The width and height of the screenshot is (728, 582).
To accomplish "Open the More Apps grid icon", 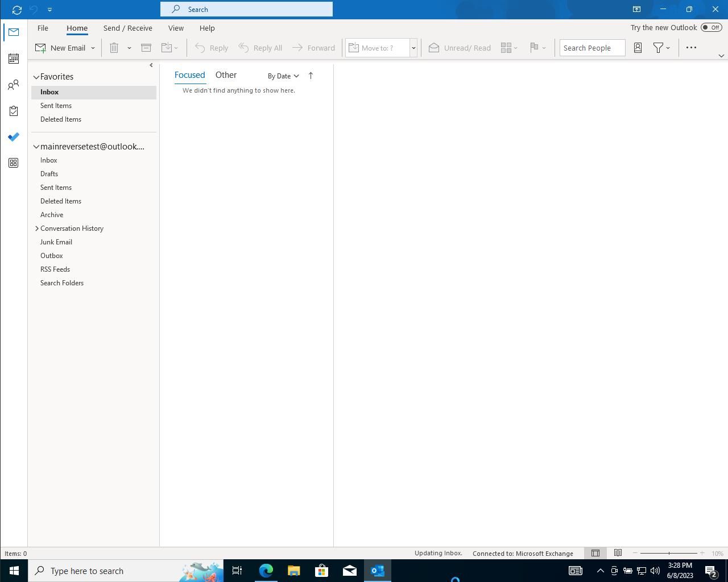I will (14, 163).
